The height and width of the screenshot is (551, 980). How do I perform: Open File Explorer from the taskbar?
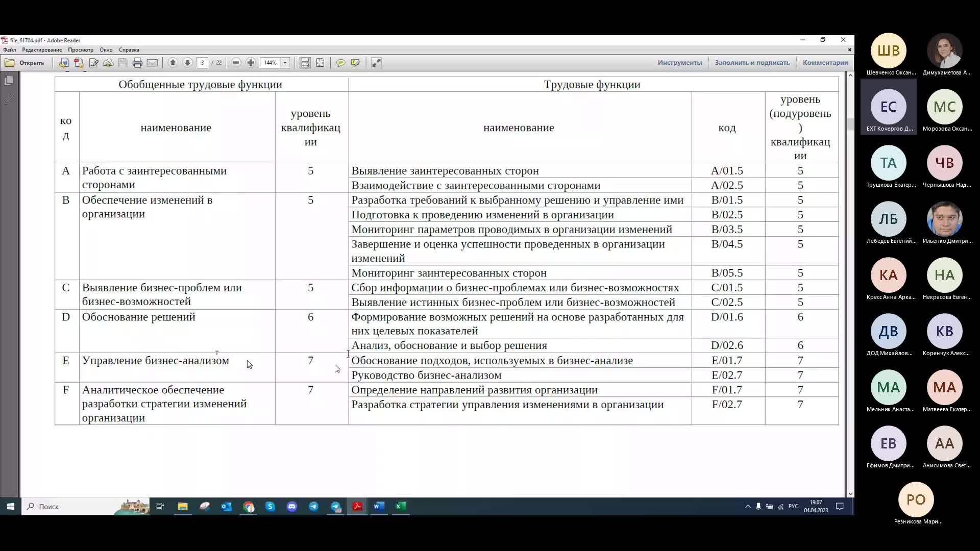182,507
